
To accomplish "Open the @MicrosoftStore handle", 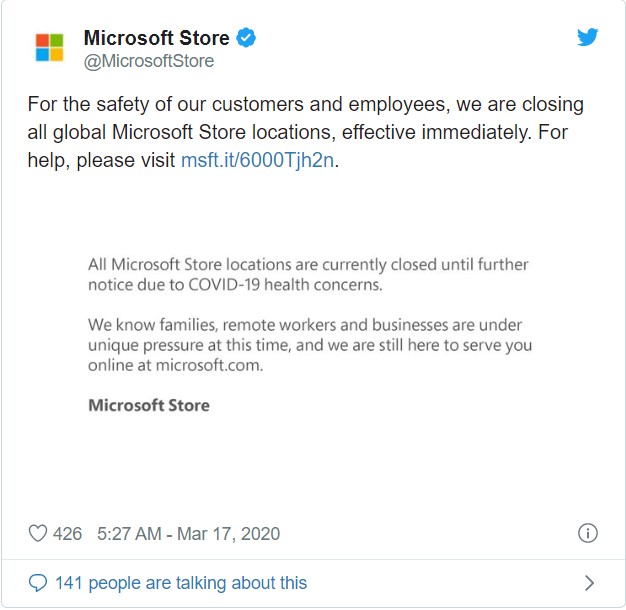I will (x=149, y=61).
